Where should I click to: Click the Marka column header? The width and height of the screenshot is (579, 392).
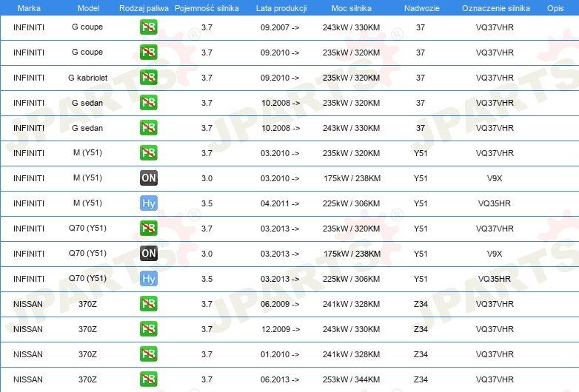(29, 8)
